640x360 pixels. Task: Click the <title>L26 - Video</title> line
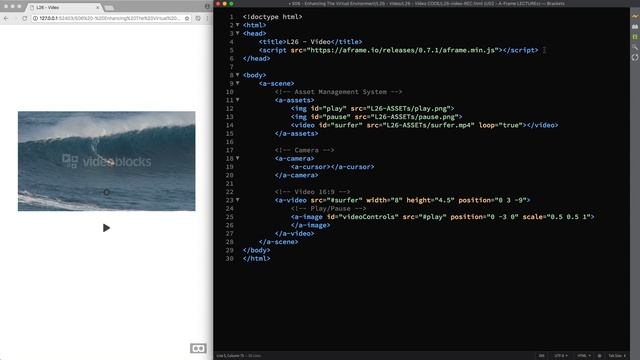click(310, 42)
